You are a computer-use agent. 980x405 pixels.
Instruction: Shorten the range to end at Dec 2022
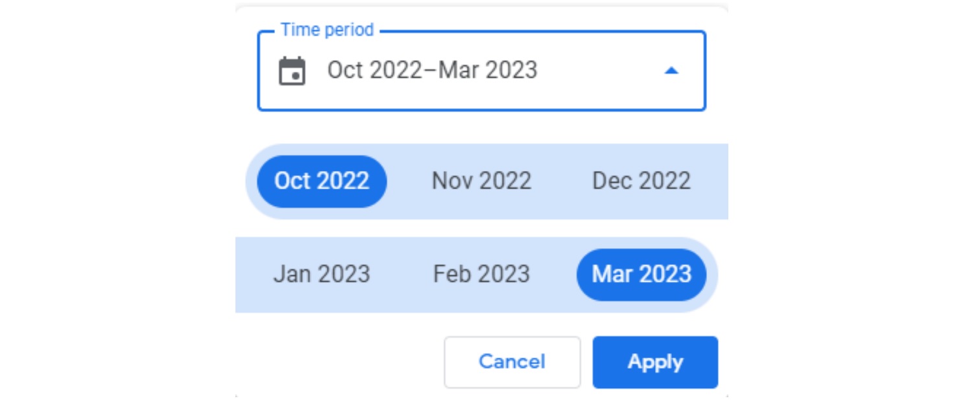tap(641, 181)
